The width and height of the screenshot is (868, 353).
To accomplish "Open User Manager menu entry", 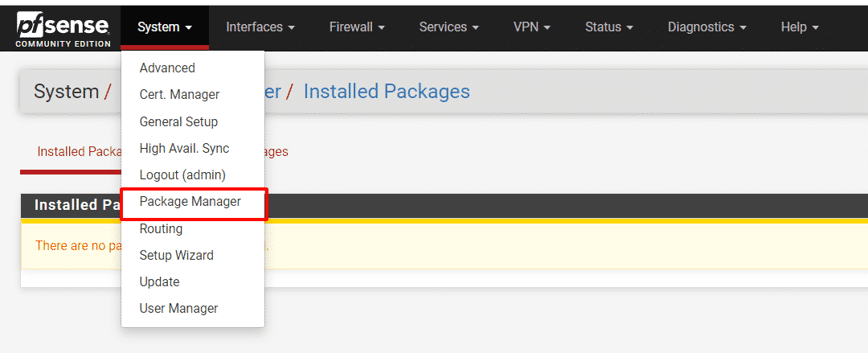I will click(x=178, y=309).
